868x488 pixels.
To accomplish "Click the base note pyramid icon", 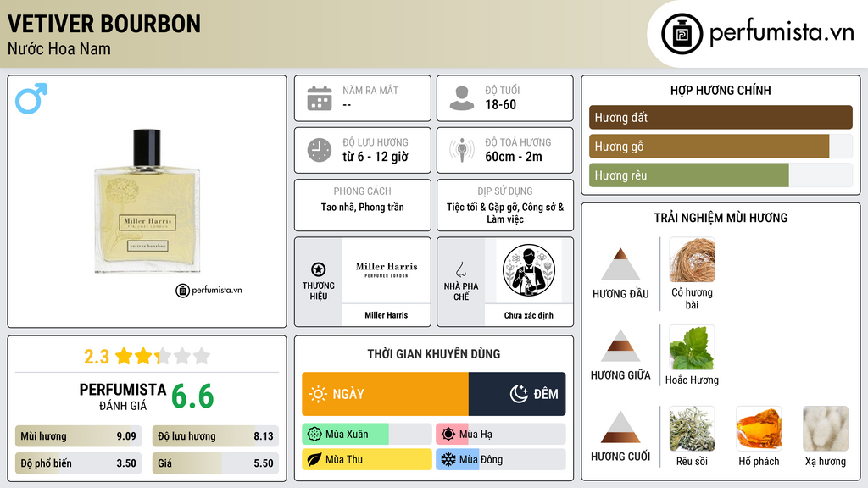I will 620,427.
